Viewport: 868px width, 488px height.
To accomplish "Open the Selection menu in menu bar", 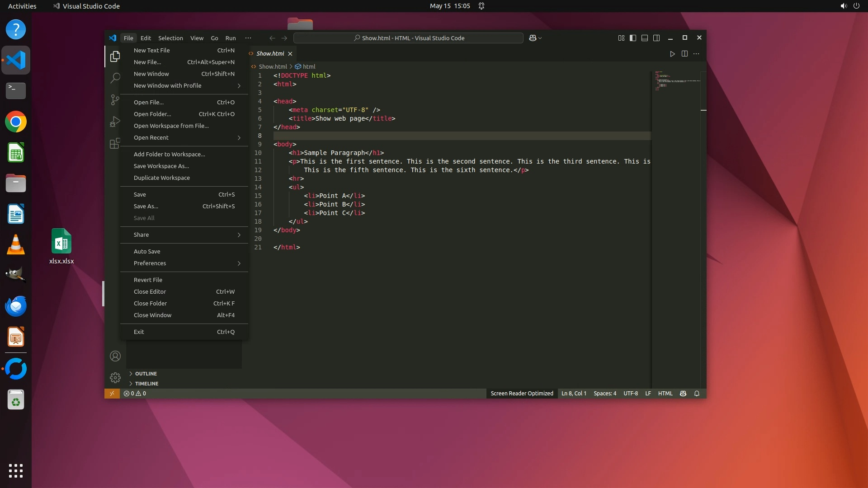I will (170, 38).
